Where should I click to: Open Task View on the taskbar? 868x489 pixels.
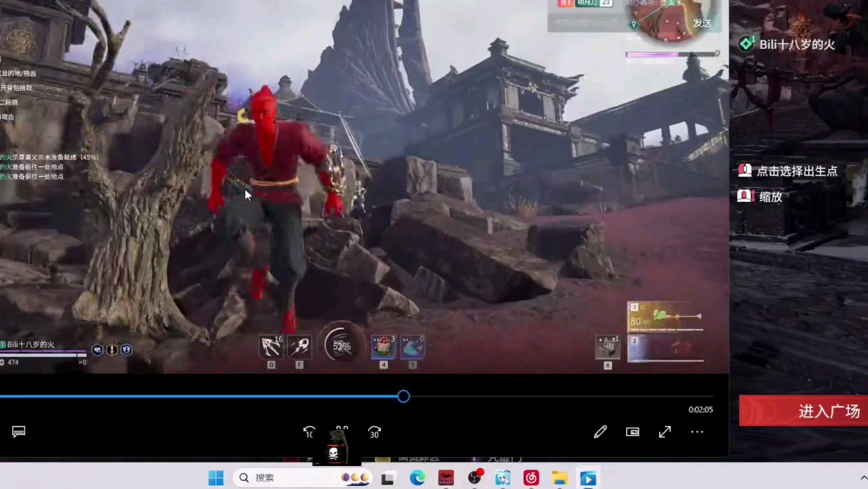(x=387, y=478)
